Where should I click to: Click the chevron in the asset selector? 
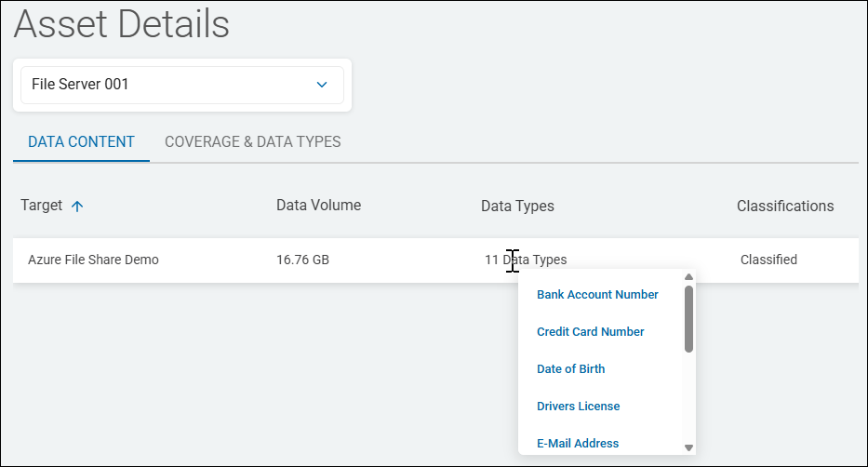point(322,85)
